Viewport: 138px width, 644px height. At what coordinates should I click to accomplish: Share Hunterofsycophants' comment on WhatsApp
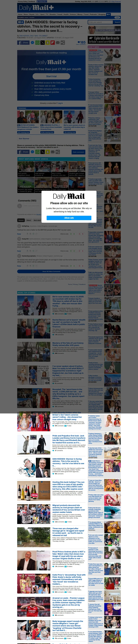pyautogui.click(x=34, y=266)
